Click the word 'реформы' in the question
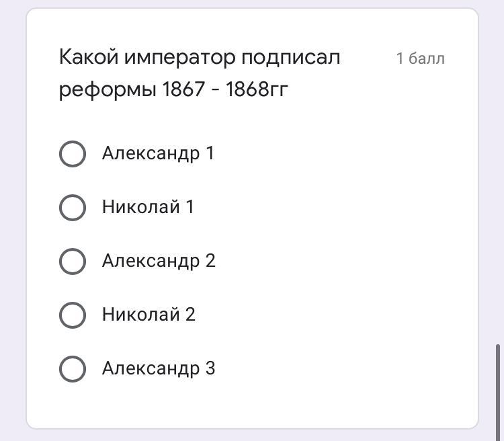This screenshot has height=441, width=504. tap(108, 89)
